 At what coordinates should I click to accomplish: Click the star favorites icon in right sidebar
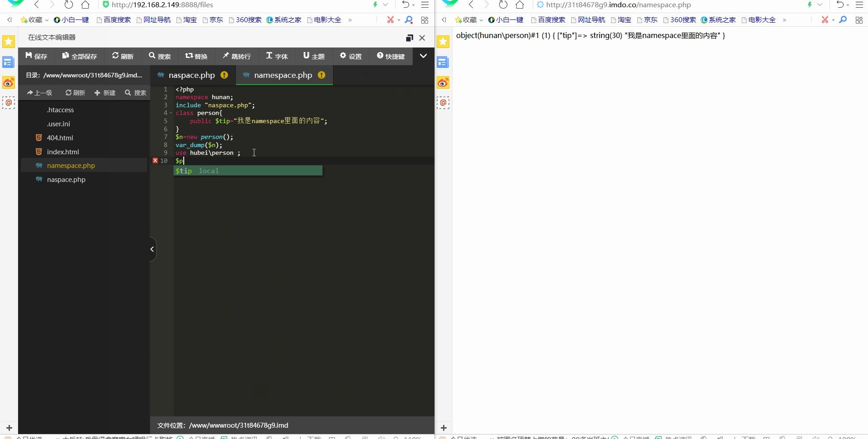(x=443, y=42)
